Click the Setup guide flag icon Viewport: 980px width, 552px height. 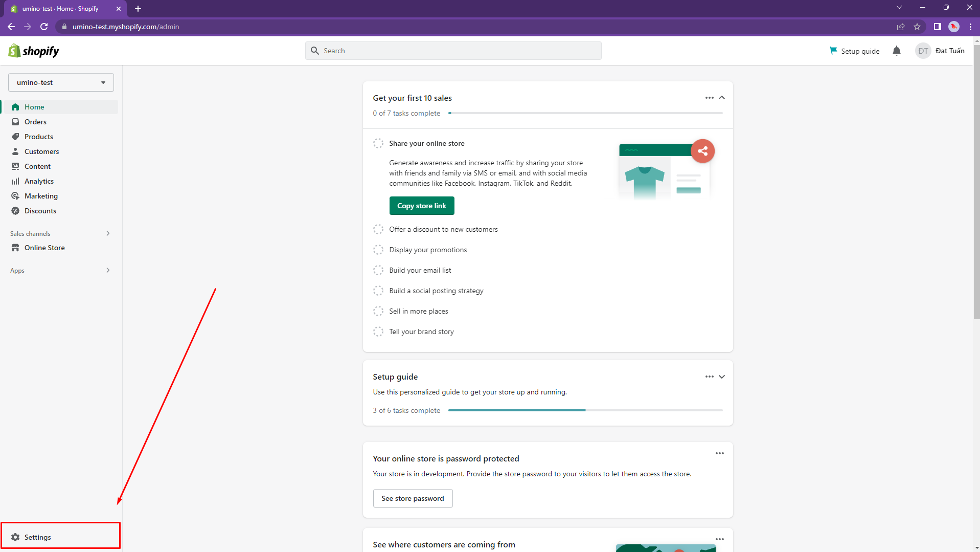coord(833,51)
